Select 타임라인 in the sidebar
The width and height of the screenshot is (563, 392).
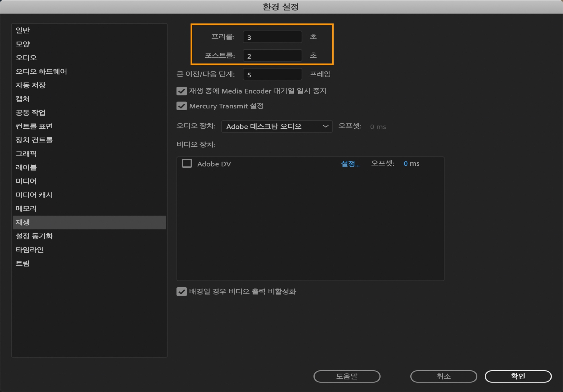tap(30, 250)
